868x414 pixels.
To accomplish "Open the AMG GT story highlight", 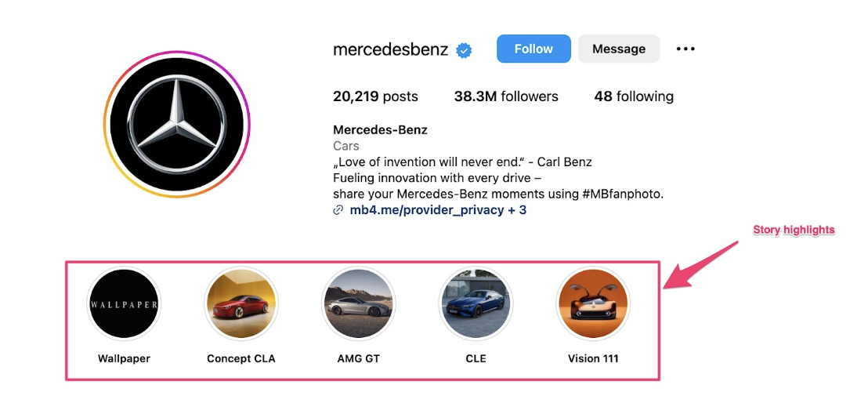I will click(358, 304).
